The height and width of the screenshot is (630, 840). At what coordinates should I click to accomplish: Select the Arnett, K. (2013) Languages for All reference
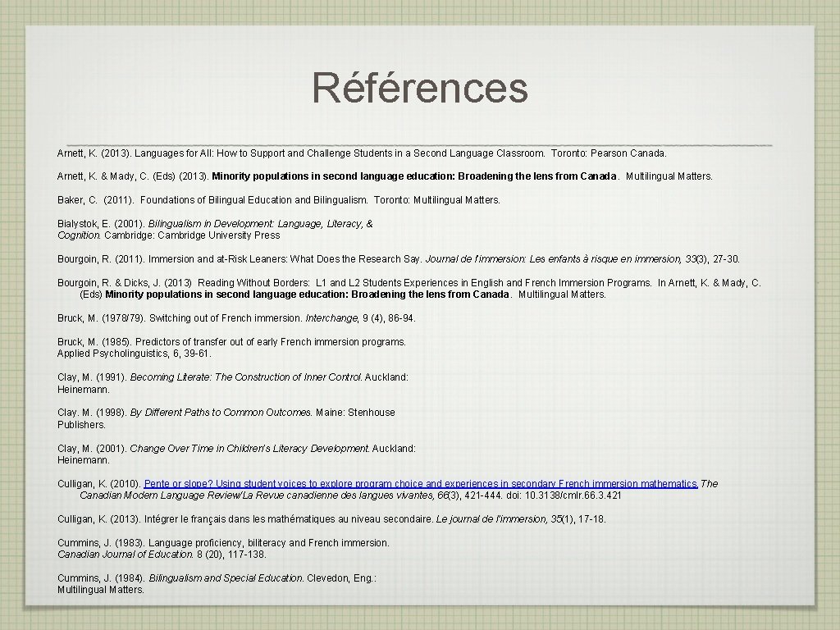click(x=362, y=153)
